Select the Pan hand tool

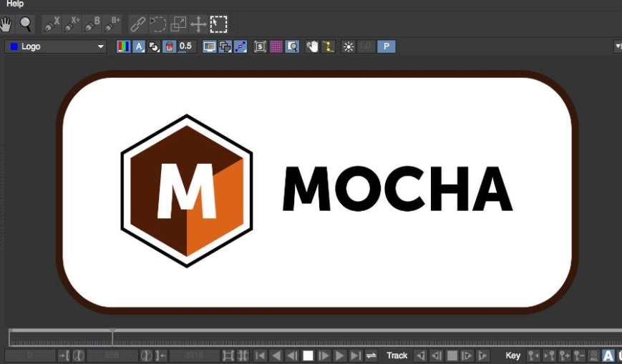tap(6, 24)
